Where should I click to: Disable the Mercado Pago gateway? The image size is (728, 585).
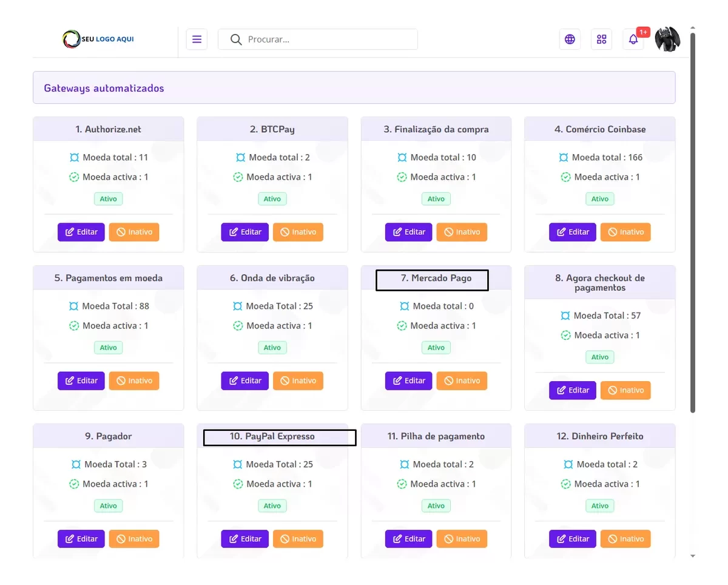462,380
